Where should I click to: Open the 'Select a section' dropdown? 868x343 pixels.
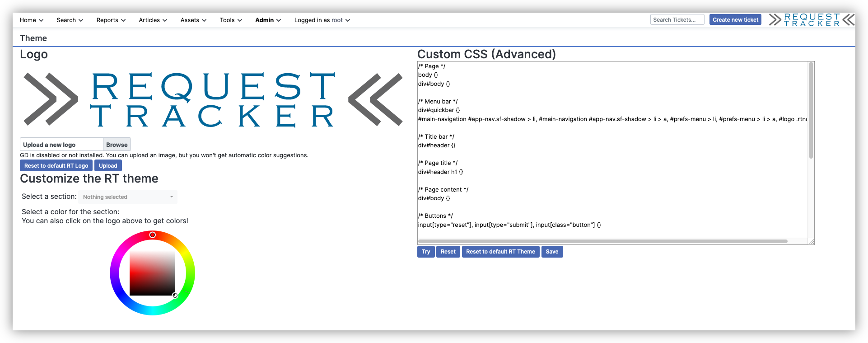click(128, 197)
